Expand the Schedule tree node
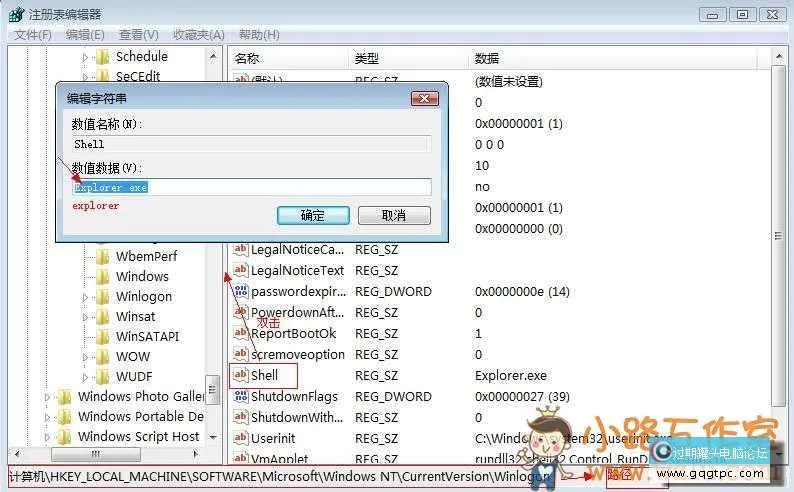794x492 pixels. click(85, 57)
